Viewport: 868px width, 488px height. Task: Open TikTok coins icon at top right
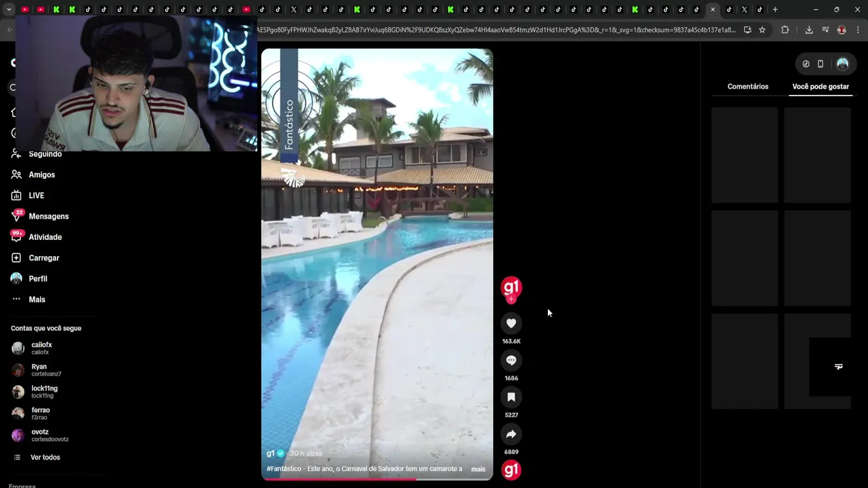point(806,64)
